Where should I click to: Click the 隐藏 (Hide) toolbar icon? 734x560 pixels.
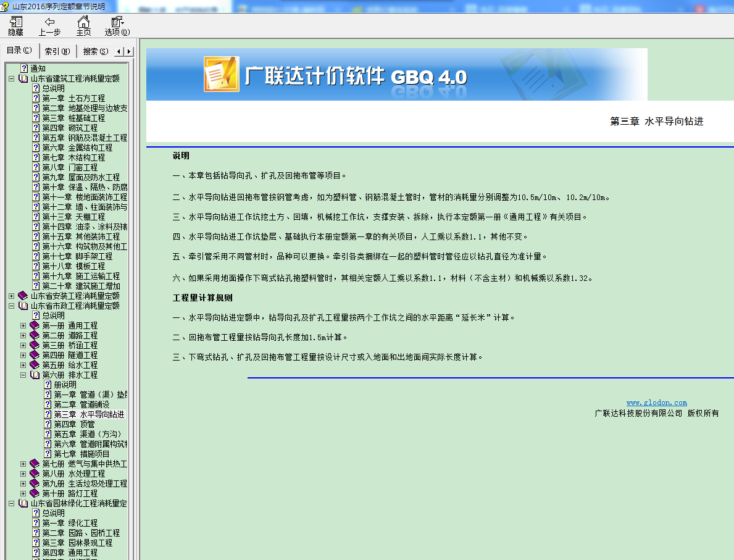[15, 26]
